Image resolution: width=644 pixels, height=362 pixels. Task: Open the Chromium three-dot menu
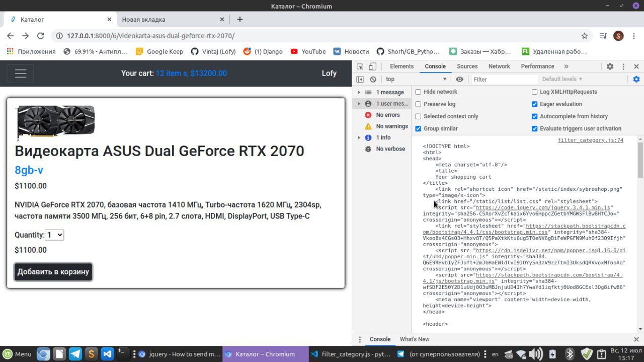634,36
